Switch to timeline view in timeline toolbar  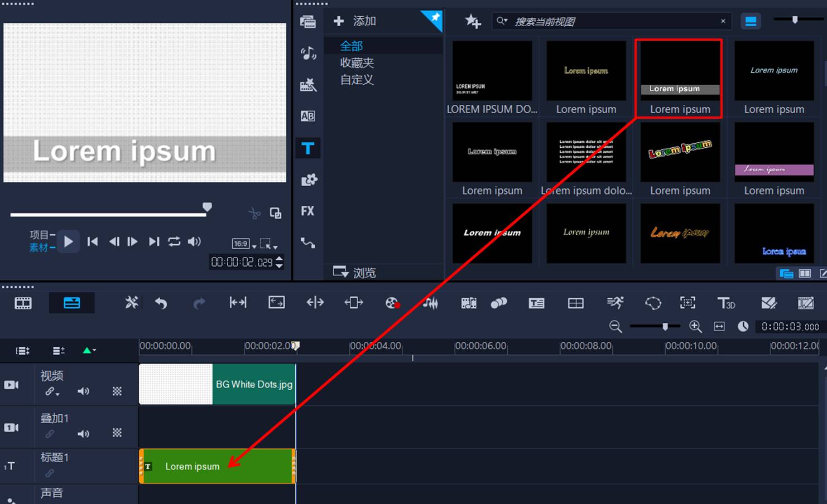(x=71, y=303)
